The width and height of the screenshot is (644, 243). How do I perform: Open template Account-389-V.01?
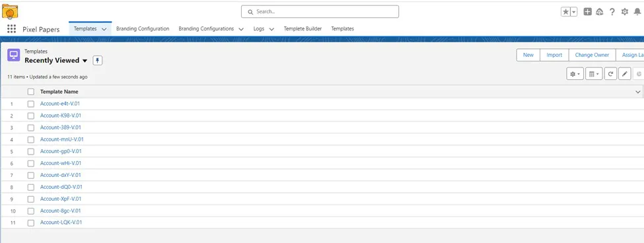(60, 127)
